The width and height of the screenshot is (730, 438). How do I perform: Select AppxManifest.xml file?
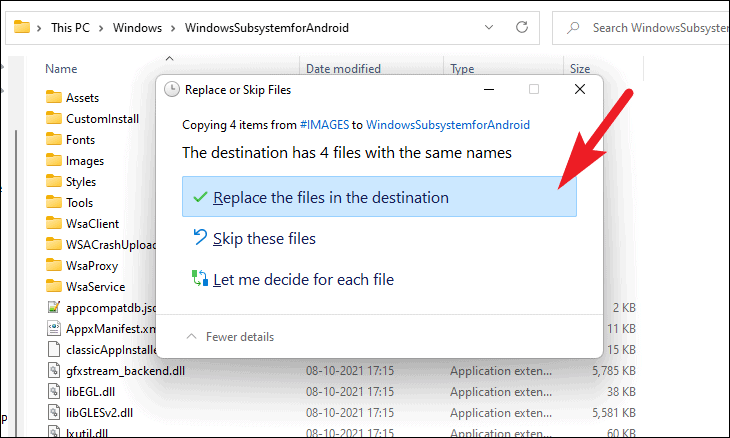tap(101, 329)
